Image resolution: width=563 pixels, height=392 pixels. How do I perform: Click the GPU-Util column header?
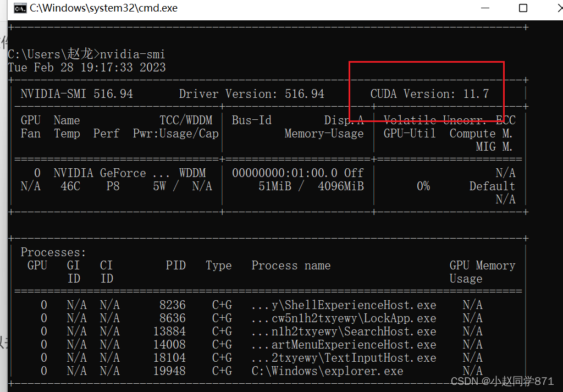[x=410, y=134]
